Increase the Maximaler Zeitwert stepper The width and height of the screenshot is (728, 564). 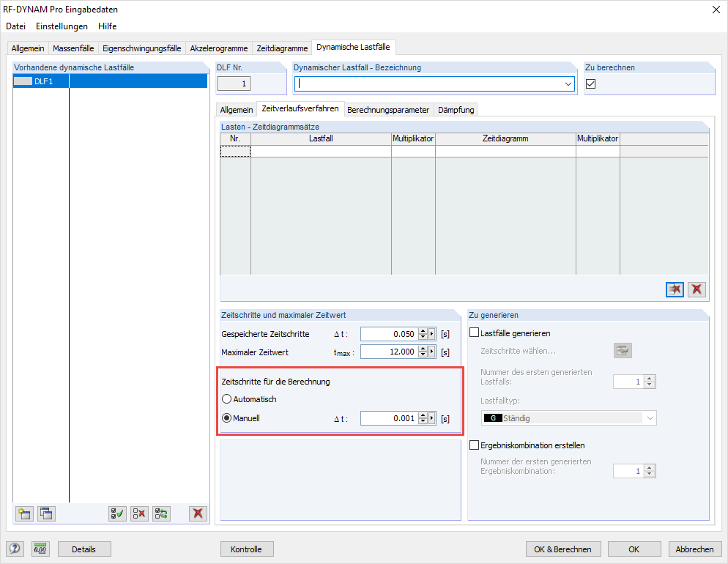click(423, 349)
